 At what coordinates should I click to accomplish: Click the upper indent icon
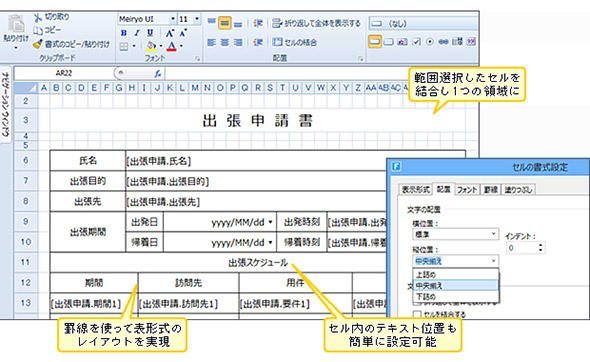point(258,23)
